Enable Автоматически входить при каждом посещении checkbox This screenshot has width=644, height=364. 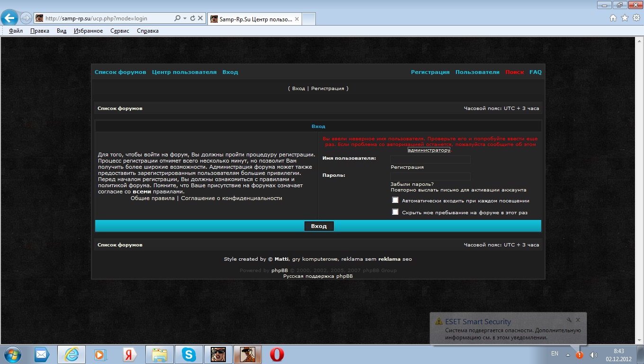[x=395, y=200]
